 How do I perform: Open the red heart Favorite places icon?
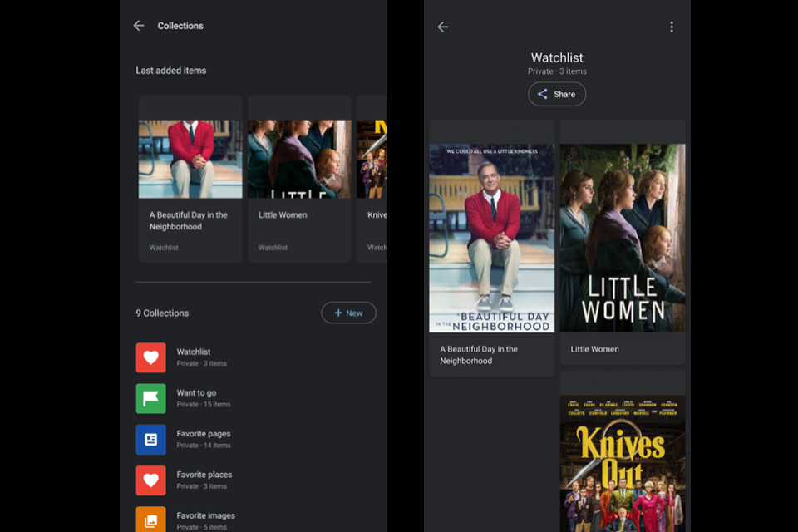[150, 480]
